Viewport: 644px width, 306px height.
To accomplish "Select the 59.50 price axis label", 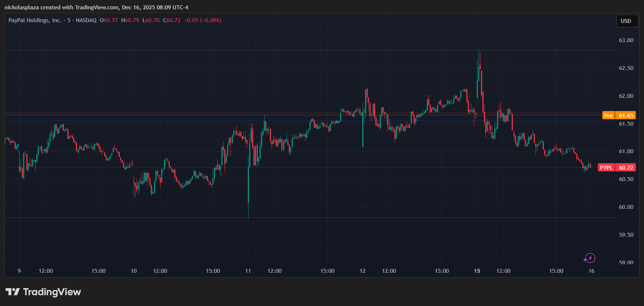I will click(626, 235).
